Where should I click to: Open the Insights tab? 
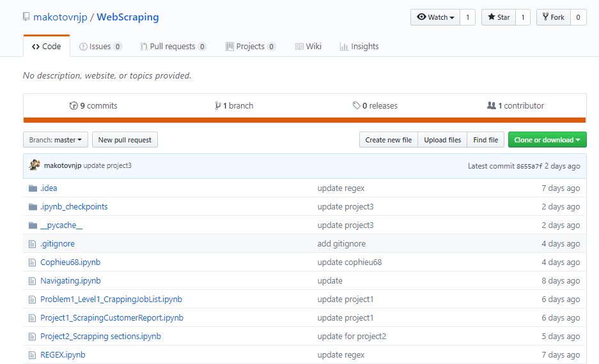pyautogui.click(x=359, y=46)
